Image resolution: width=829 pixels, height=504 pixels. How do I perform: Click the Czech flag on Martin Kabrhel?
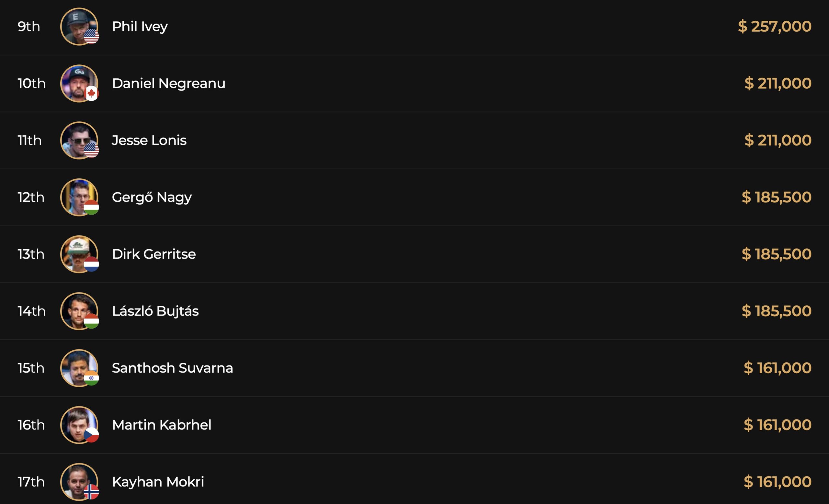coord(92,435)
